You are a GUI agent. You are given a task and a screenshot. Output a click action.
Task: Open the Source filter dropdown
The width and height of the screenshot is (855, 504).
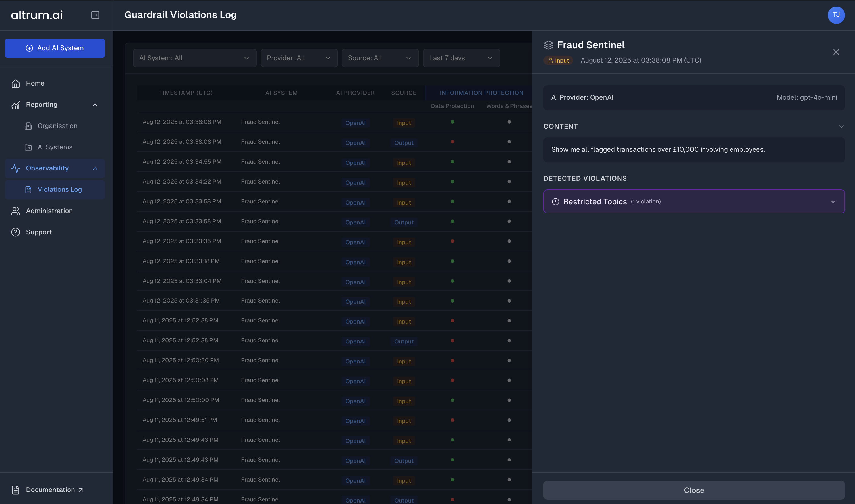tap(380, 58)
